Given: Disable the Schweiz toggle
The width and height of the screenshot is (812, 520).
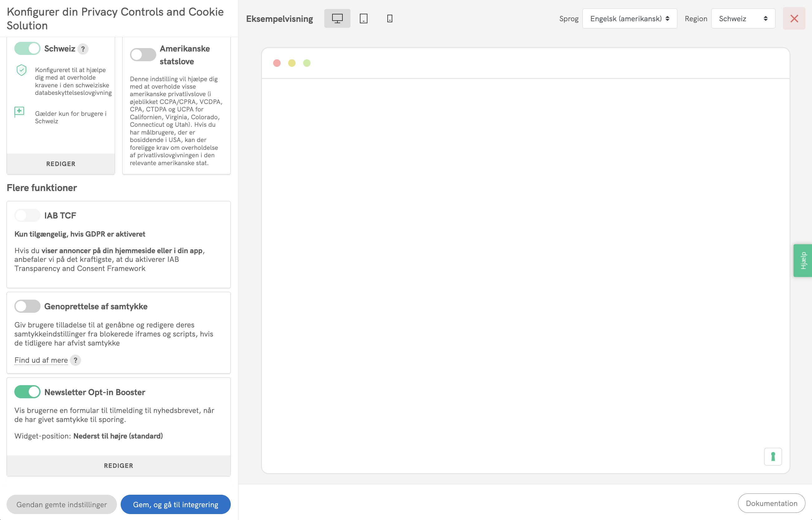Looking at the screenshot, I should (x=27, y=49).
